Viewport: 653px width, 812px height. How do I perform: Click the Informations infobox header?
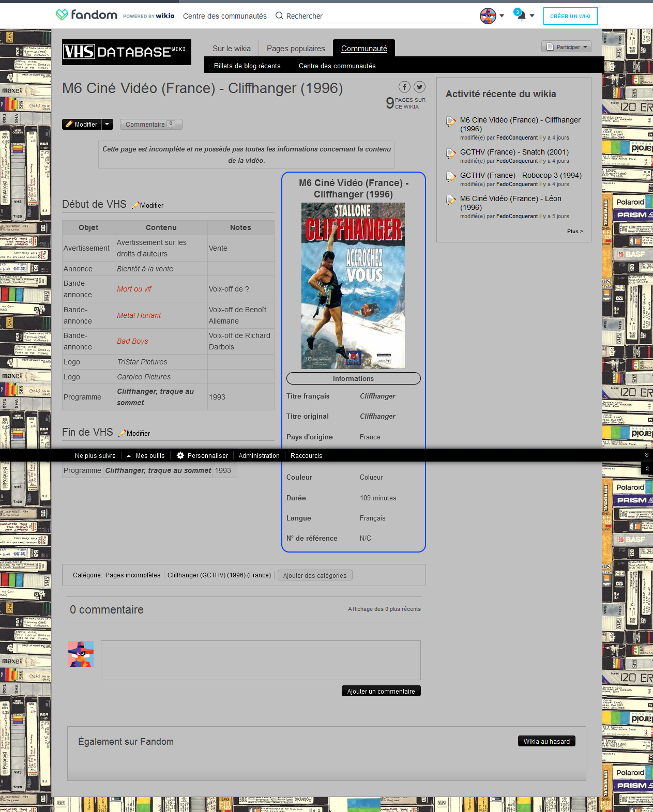pyautogui.click(x=353, y=378)
